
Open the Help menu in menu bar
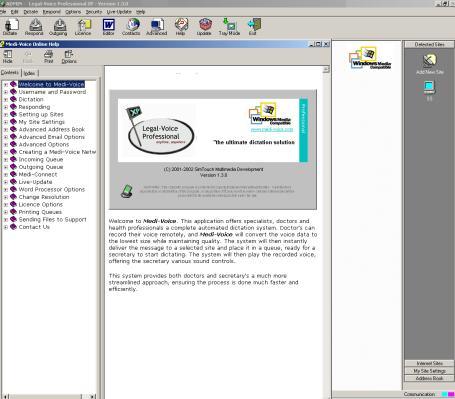pyautogui.click(x=141, y=12)
